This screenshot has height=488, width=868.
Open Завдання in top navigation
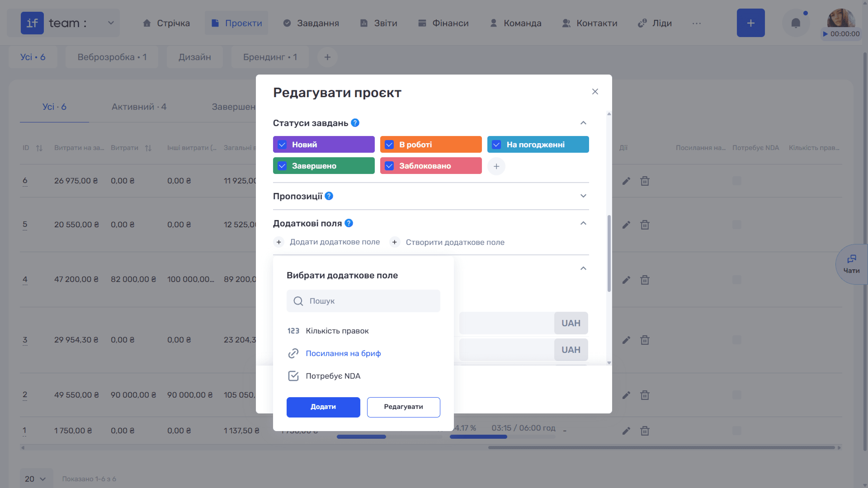click(311, 23)
